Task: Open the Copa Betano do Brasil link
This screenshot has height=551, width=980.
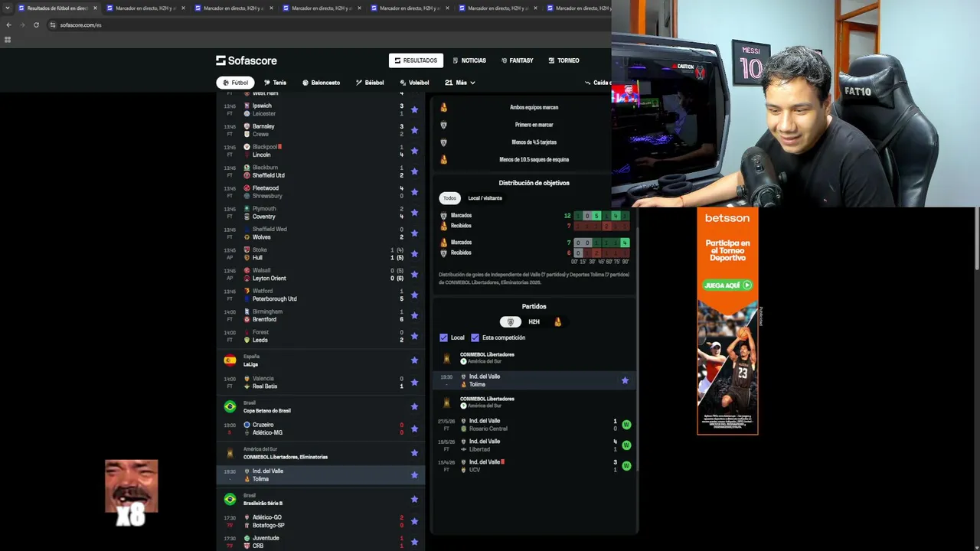Action: coord(267,411)
